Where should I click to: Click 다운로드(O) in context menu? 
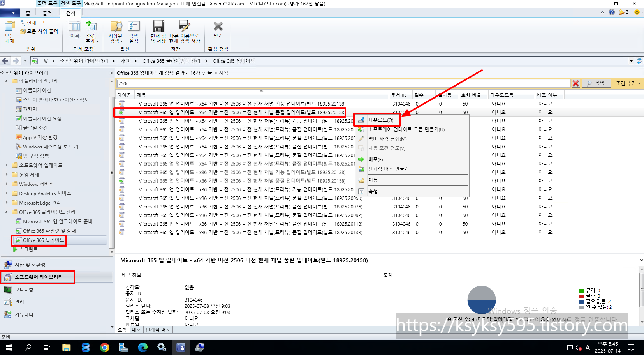coord(381,120)
